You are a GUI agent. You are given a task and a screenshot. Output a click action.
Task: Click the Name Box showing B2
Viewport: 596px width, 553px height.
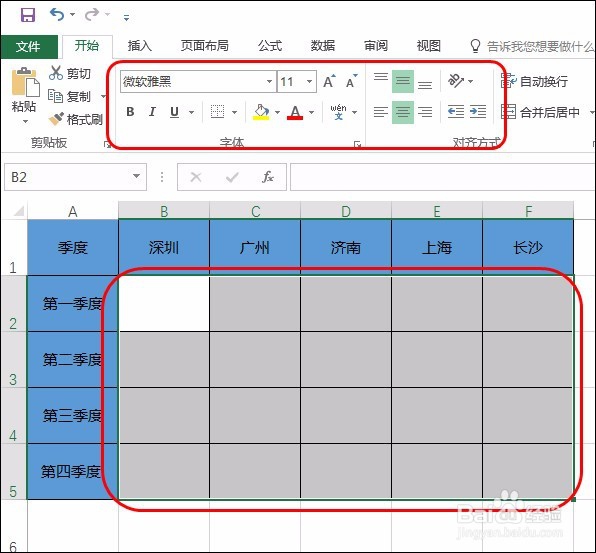tap(75, 177)
